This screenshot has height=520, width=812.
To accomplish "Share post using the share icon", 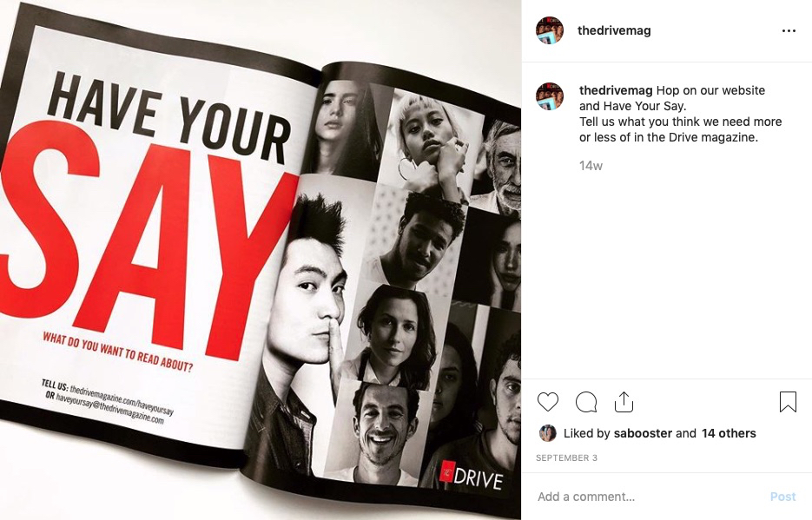I will [624, 402].
